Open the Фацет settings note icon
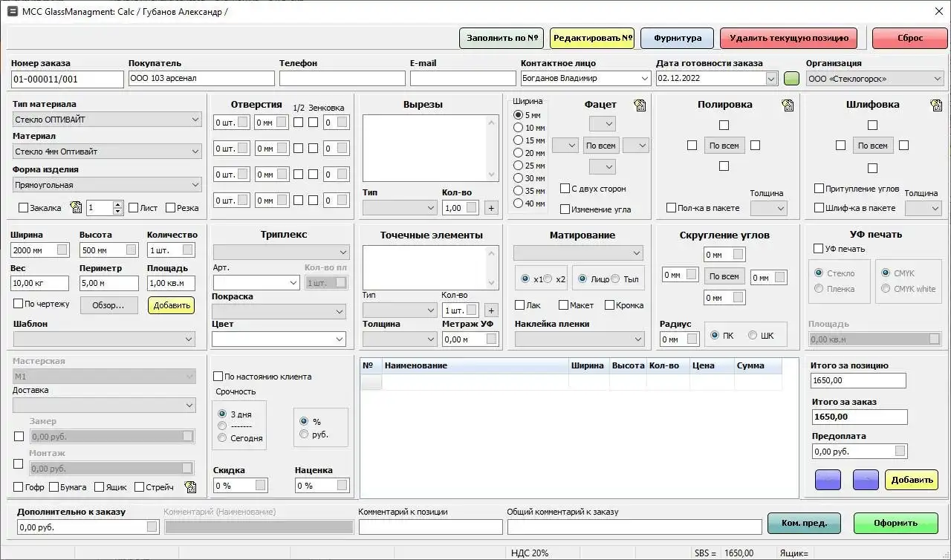 point(640,105)
